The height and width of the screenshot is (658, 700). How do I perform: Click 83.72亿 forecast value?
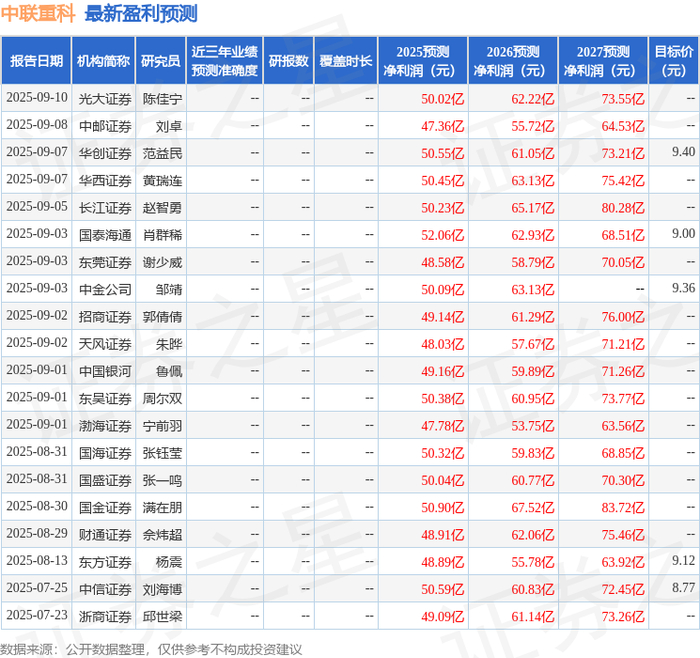[x=623, y=507]
